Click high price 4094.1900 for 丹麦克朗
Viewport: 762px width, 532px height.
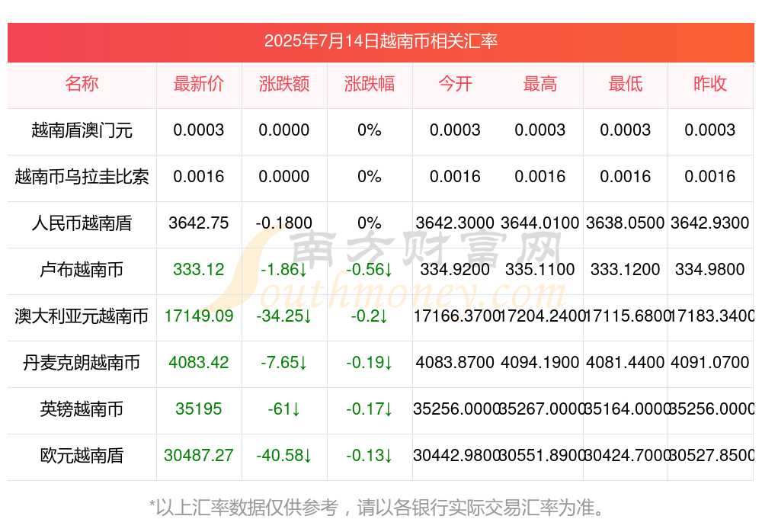540,362
